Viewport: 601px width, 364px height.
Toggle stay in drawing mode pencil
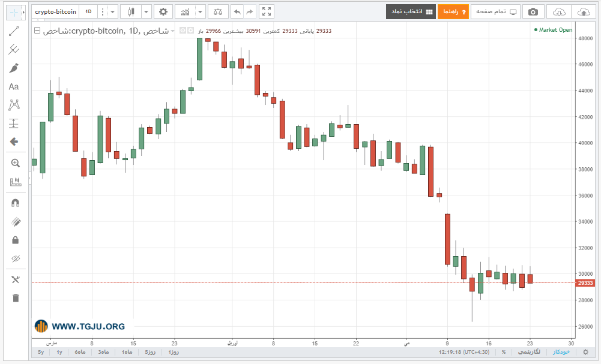16,222
